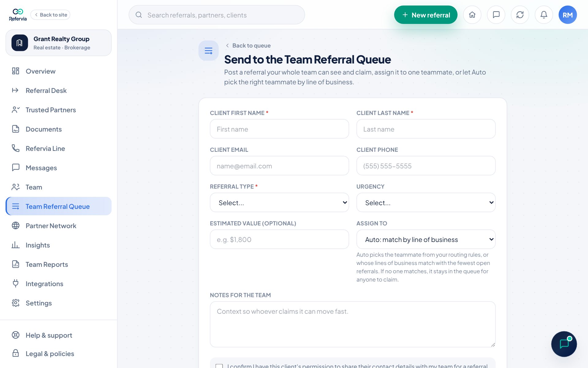Expand the Urgency dropdown
This screenshot has width=588, height=368.
pyautogui.click(x=426, y=202)
